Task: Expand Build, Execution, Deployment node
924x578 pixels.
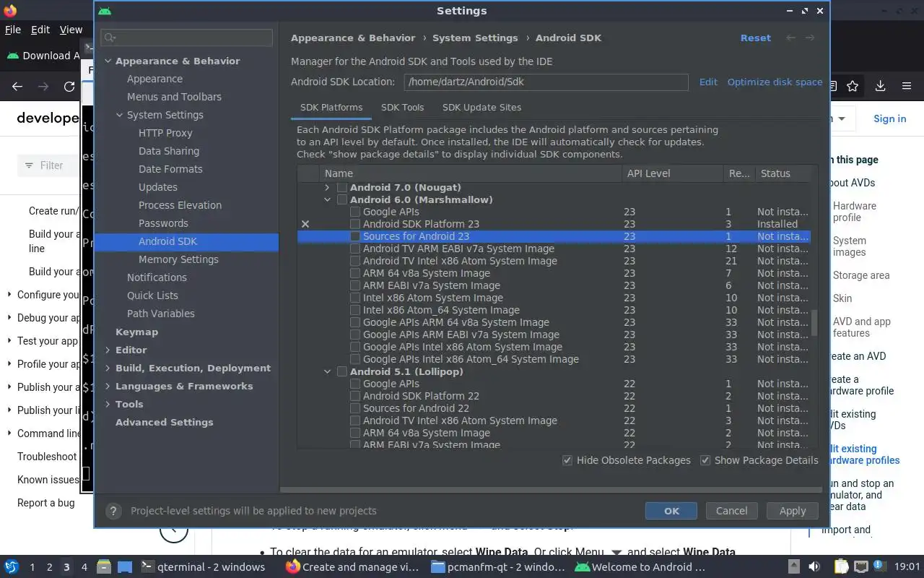Action: pos(108,368)
